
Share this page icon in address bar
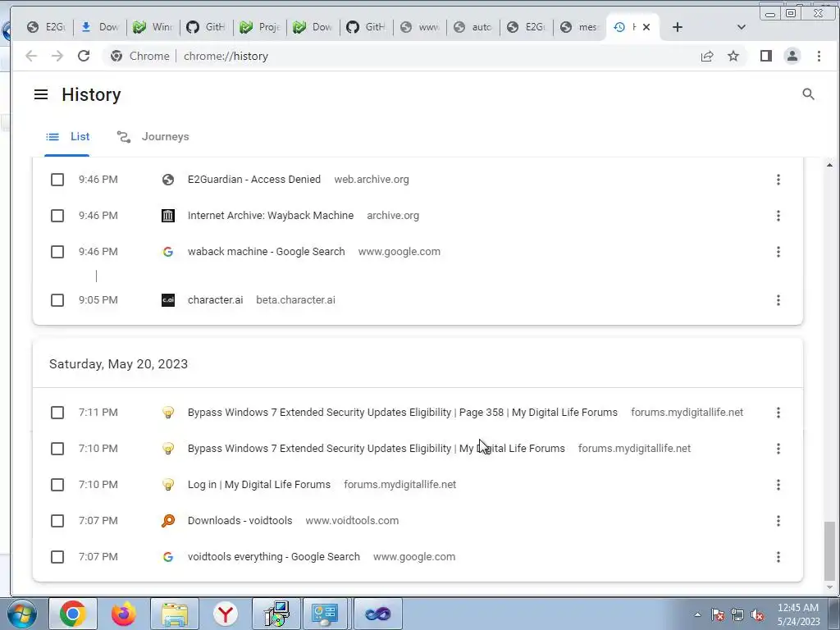pyautogui.click(x=707, y=56)
